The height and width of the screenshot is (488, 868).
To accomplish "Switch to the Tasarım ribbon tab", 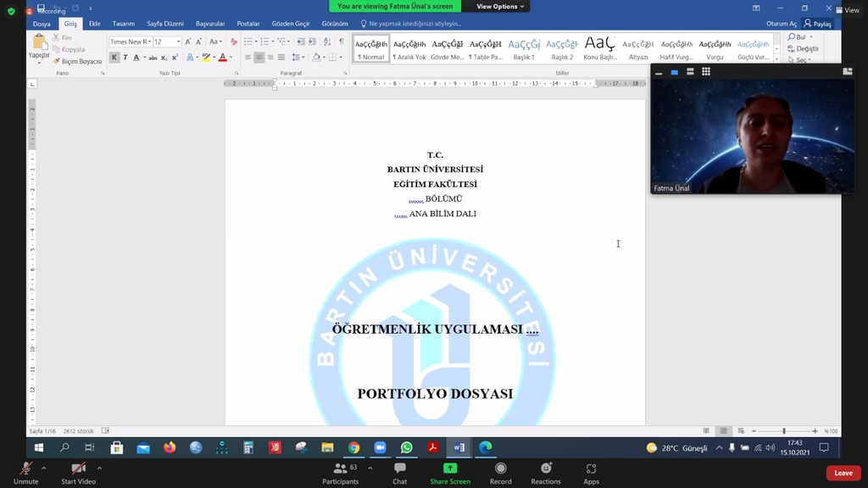I will (124, 24).
